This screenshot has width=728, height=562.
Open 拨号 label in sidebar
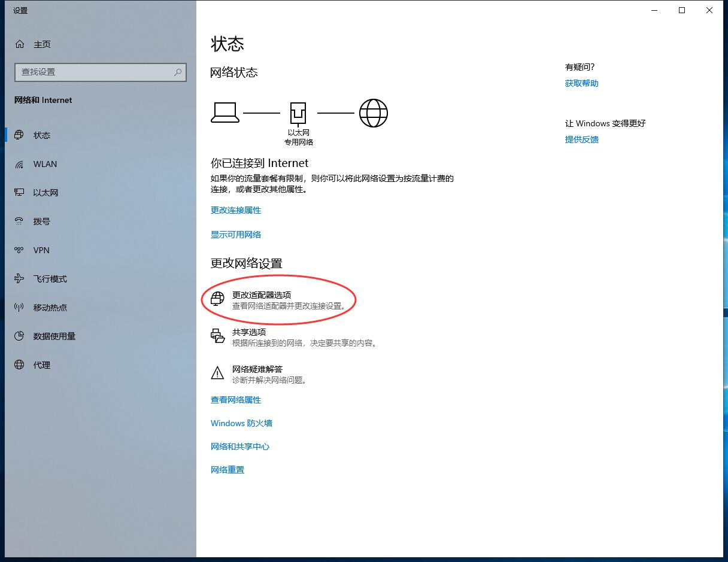point(42,221)
